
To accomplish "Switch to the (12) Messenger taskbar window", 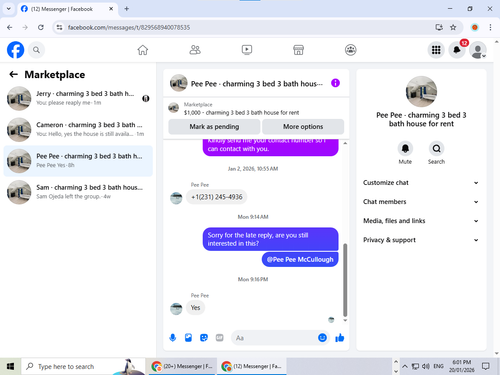I will [252, 366].
